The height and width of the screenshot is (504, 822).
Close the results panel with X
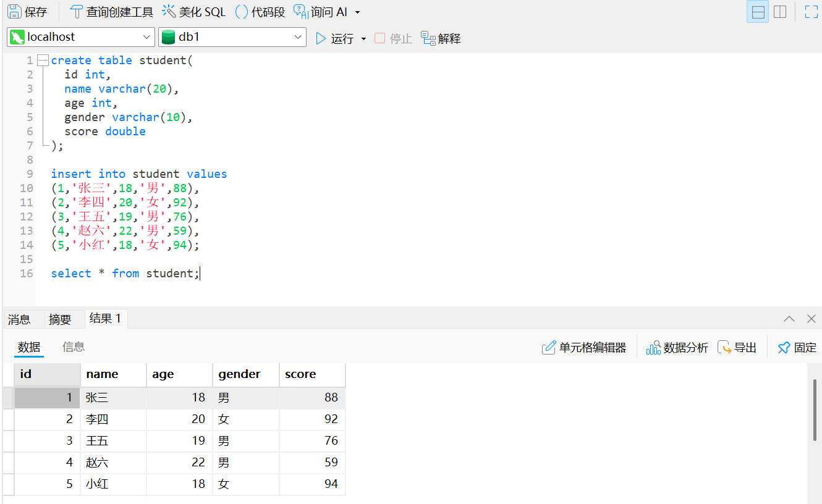click(811, 319)
